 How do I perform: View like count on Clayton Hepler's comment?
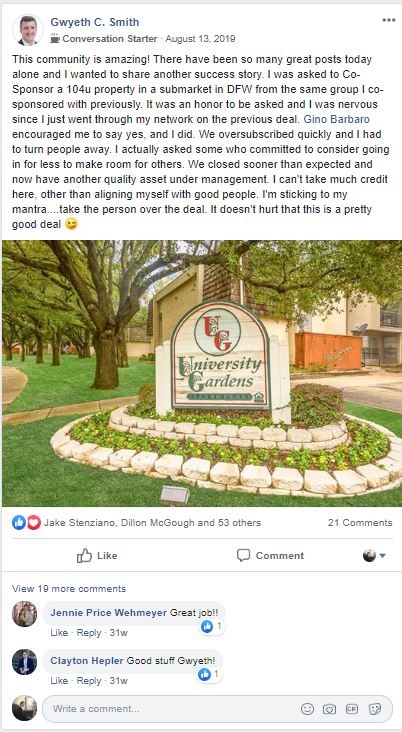(x=208, y=674)
